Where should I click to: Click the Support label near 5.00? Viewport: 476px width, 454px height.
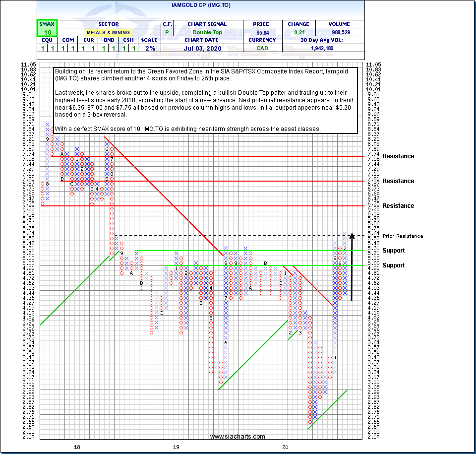point(393,265)
